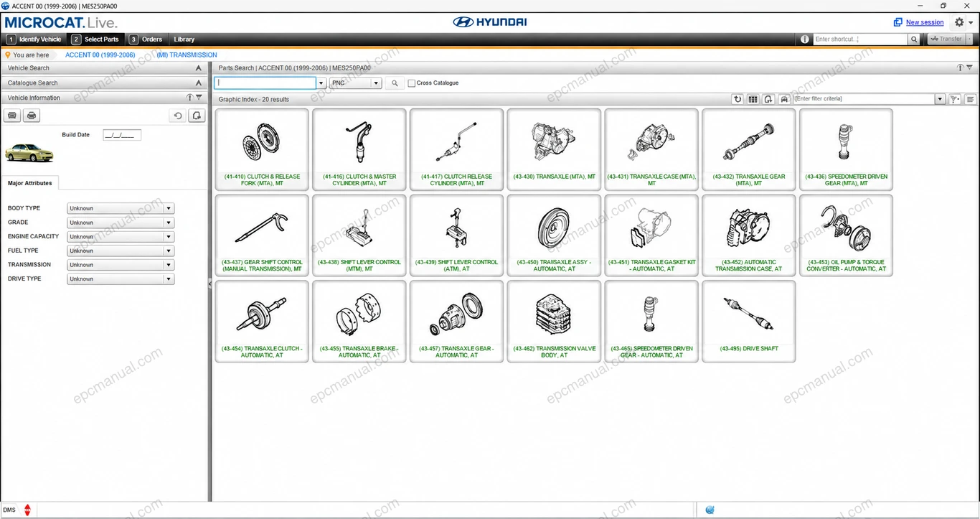Refresh the graphic index results
This screenshot has width=980, height=519.
[x=738, y=99]
